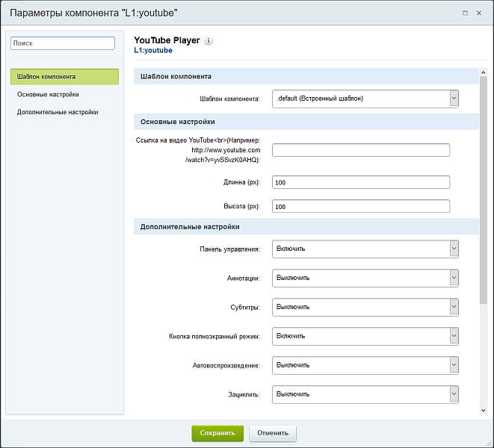The image size is (494, 448).
Task: Open the Аннотации dropdown
Action: pos(365,278)
